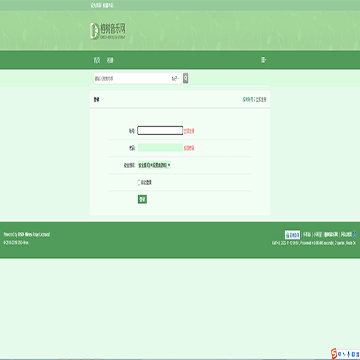Click the Sogou input method S icon
Screen dimensions: 360x360
click(x=334, y=353)
